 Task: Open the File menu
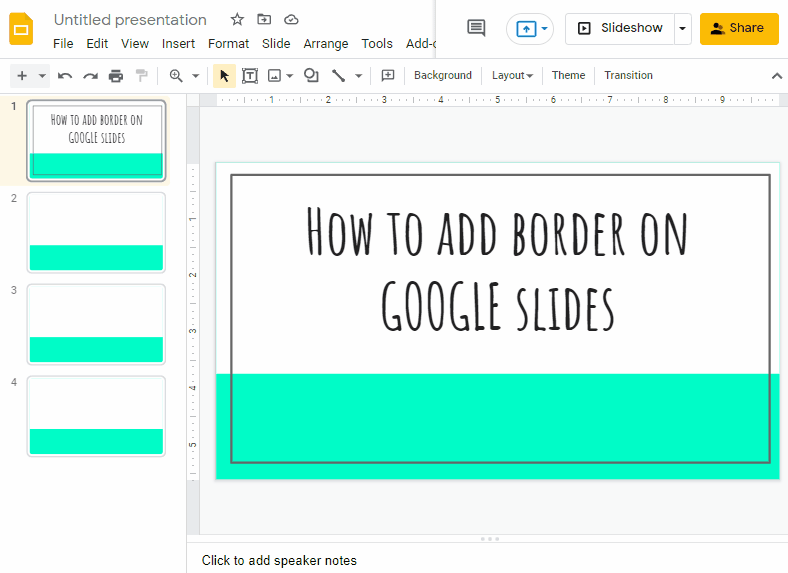click(63, 44)
